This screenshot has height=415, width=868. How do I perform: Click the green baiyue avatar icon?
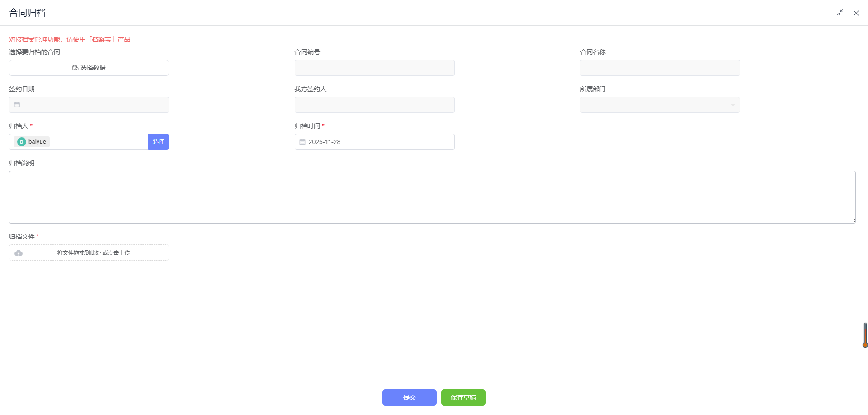[21, 142]
